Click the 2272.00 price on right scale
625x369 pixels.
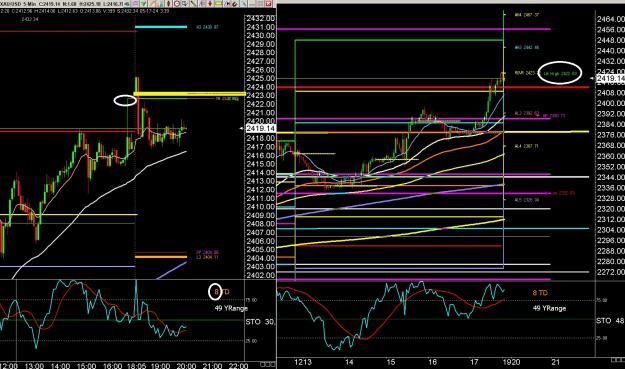pyautogui.click(x=611, y=272)
